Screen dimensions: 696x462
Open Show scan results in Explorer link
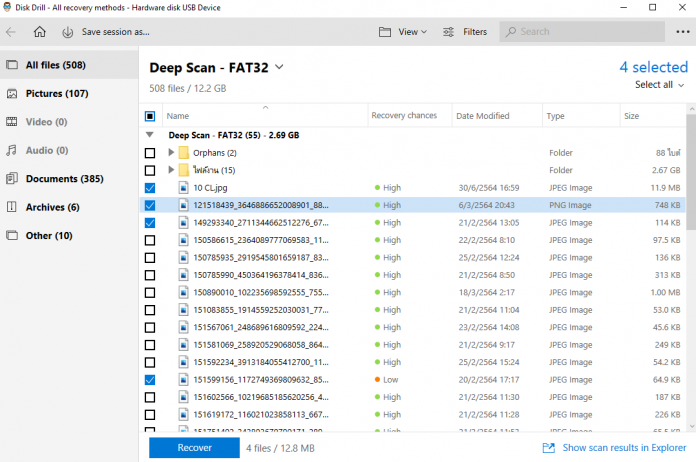615,448
